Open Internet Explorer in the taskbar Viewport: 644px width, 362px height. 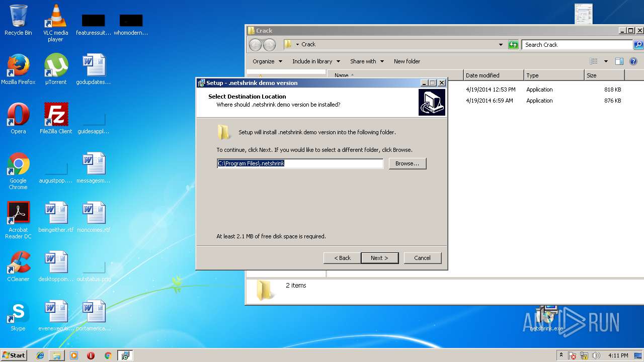click(40, 355)
